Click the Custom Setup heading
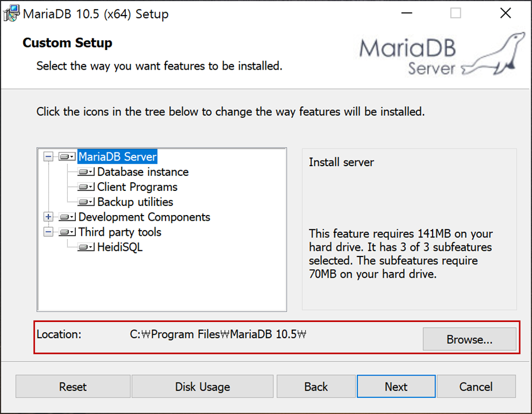 pos(67,43)
